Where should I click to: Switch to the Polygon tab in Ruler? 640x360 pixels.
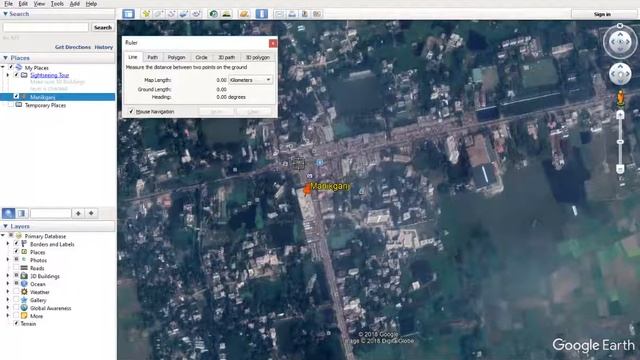point(176,57)
